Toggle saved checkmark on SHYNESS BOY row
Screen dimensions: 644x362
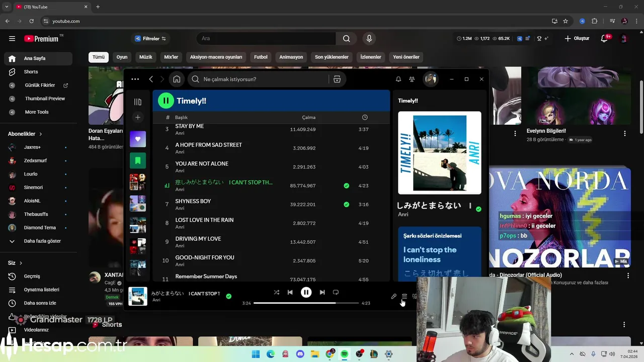(346, 204)
